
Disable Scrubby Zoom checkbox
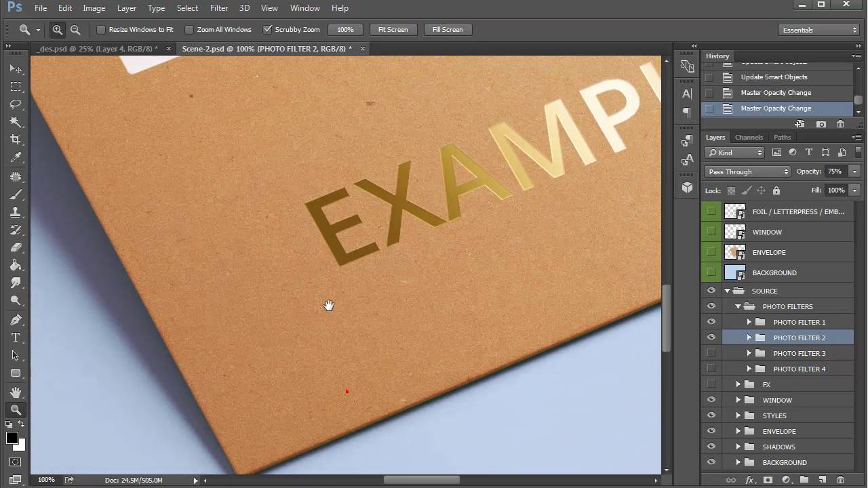click(267, 30)
